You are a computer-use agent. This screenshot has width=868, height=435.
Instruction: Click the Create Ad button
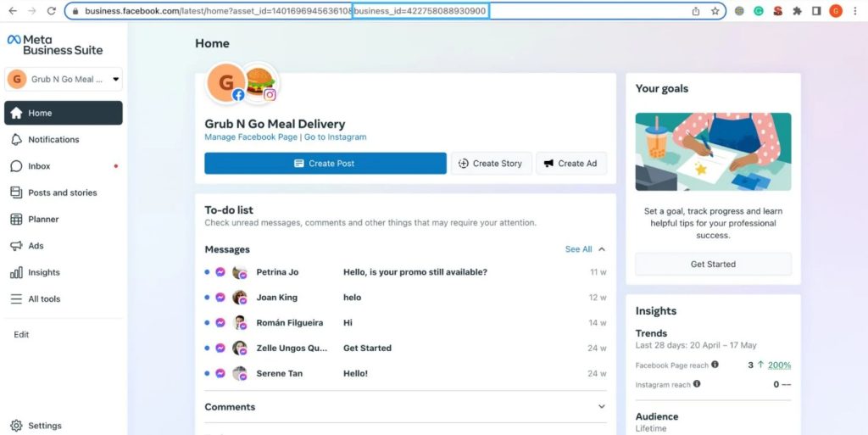(x=571, y=164)
